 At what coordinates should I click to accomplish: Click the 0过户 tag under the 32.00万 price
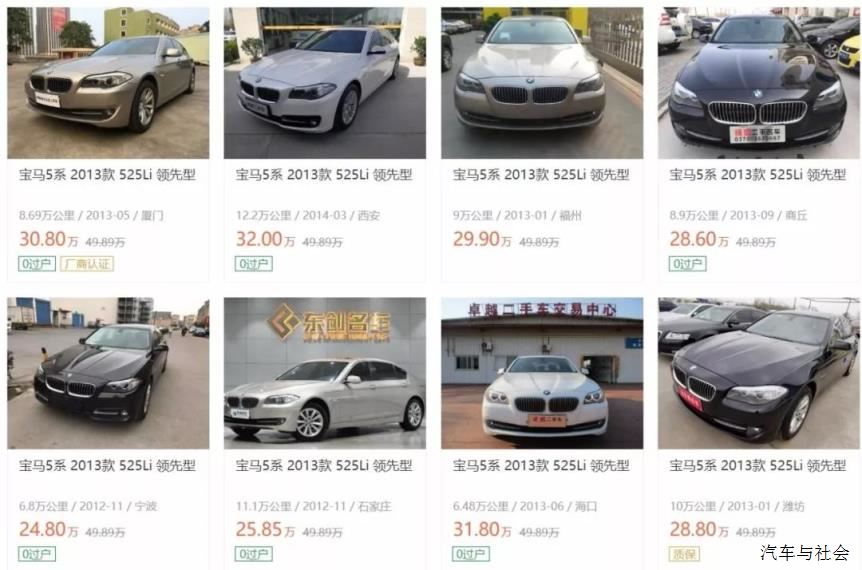(x=253, y=264)
